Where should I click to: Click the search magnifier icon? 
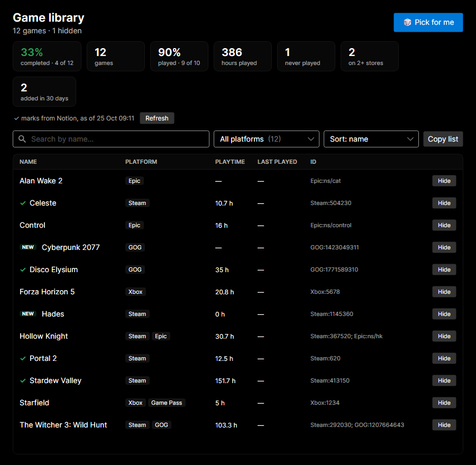tap(22, 139)
